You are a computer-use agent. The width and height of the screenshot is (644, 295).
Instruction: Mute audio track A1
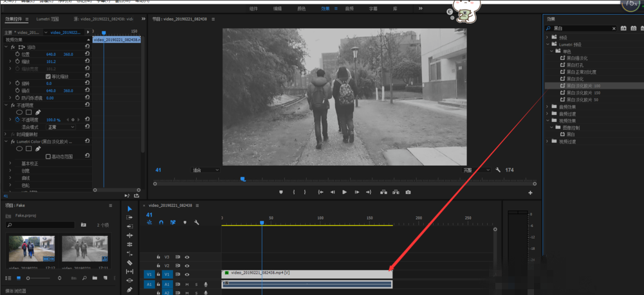point(187,284)
